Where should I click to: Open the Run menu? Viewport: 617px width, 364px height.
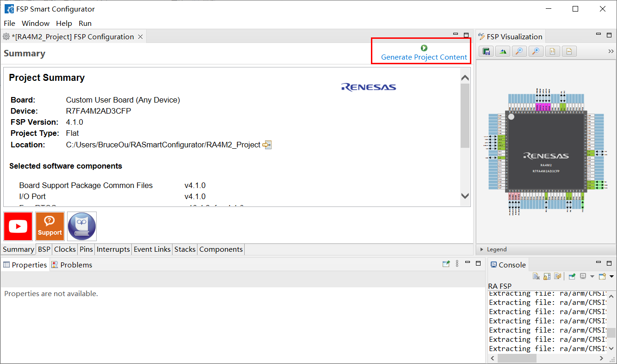tap(85, 23)
